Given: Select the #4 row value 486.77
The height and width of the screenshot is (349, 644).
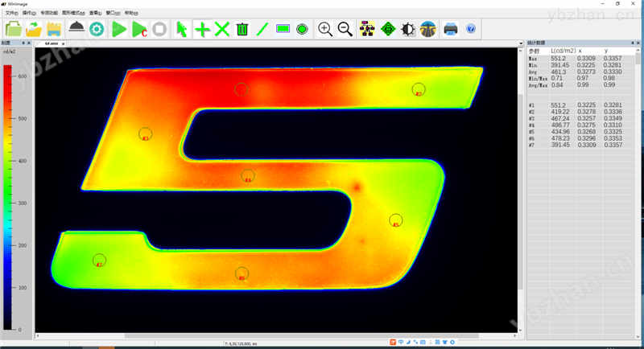Looking at the screenshot, I should coord(559,125).
